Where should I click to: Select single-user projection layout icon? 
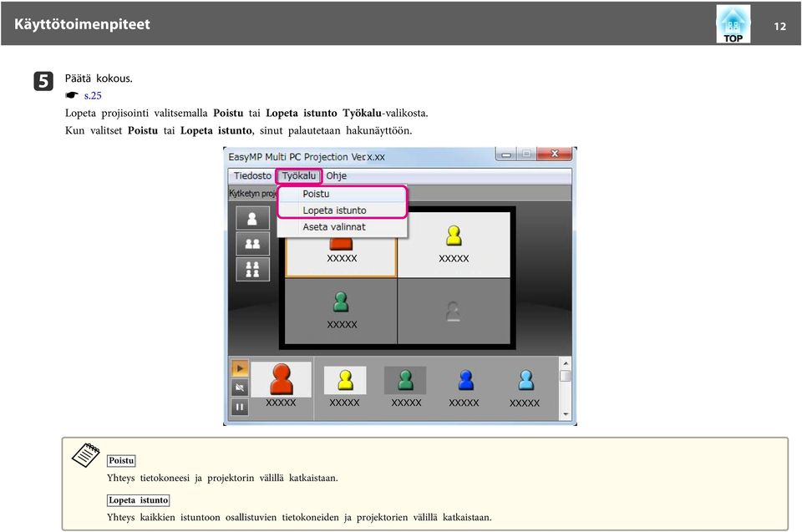252,219
